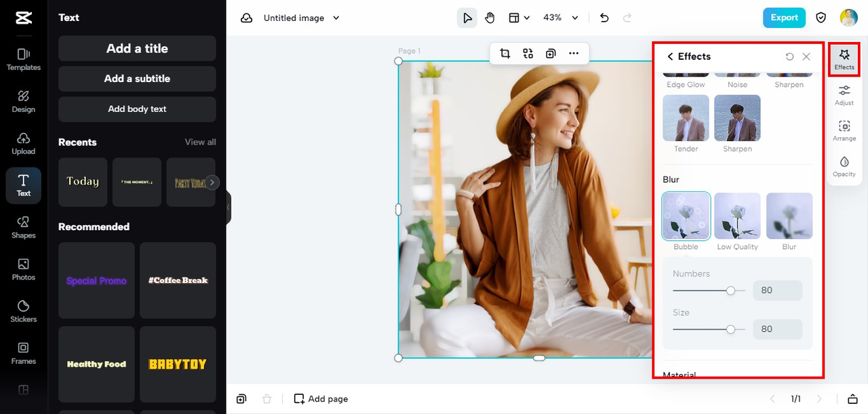The image size is (868, 414).
Task: Choose the BABYTOY text preset
Action: point(178,364)
